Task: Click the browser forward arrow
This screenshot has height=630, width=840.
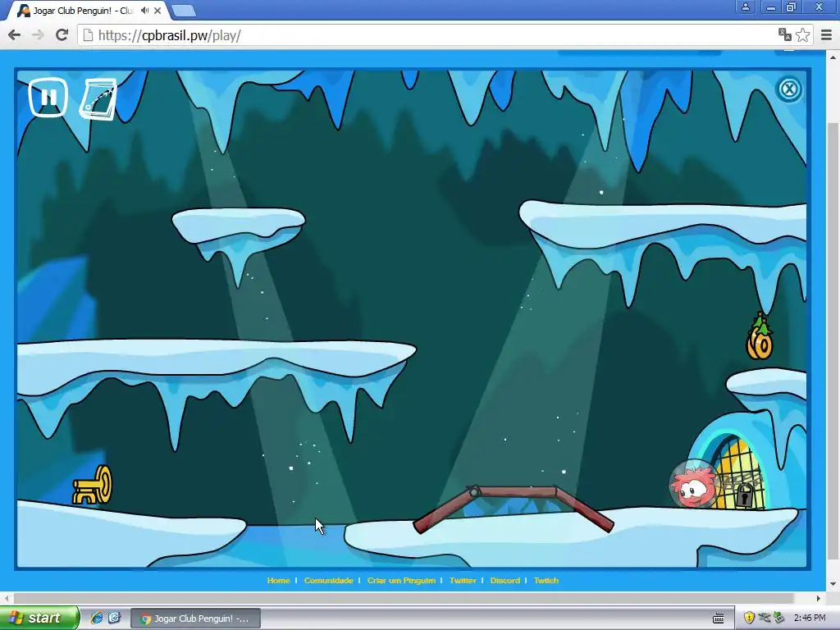Action: (x=38, y=35)
